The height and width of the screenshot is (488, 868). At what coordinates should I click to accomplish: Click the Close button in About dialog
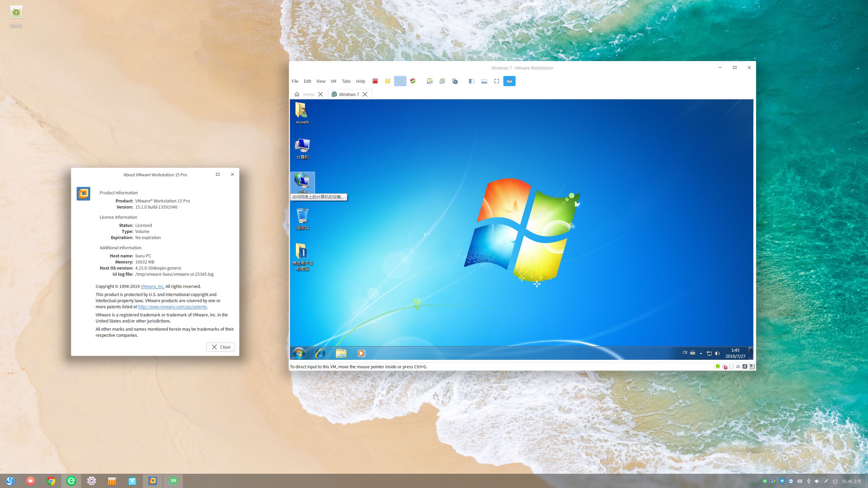220,347
